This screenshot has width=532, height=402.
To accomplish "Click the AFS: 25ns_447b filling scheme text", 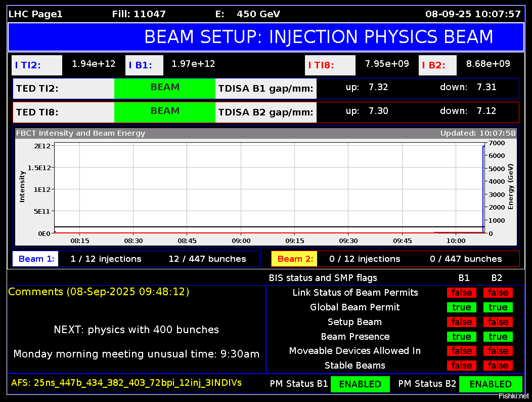I will (x=126, y=383).
